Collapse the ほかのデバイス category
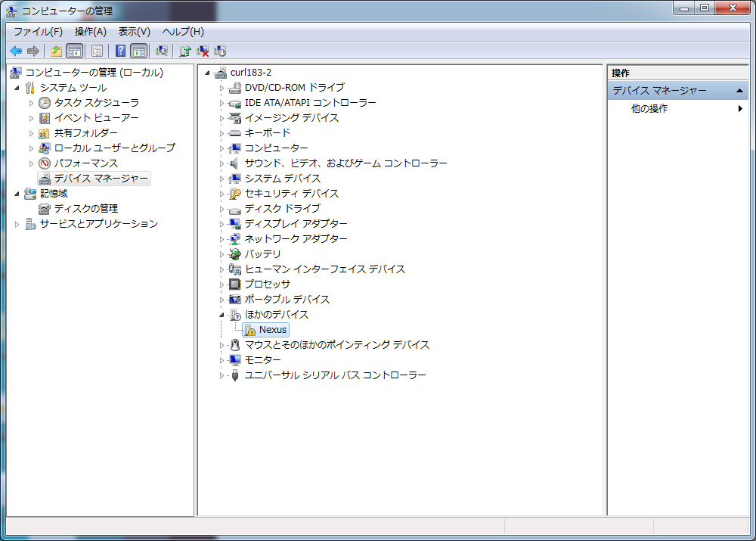 pos(222,315)
